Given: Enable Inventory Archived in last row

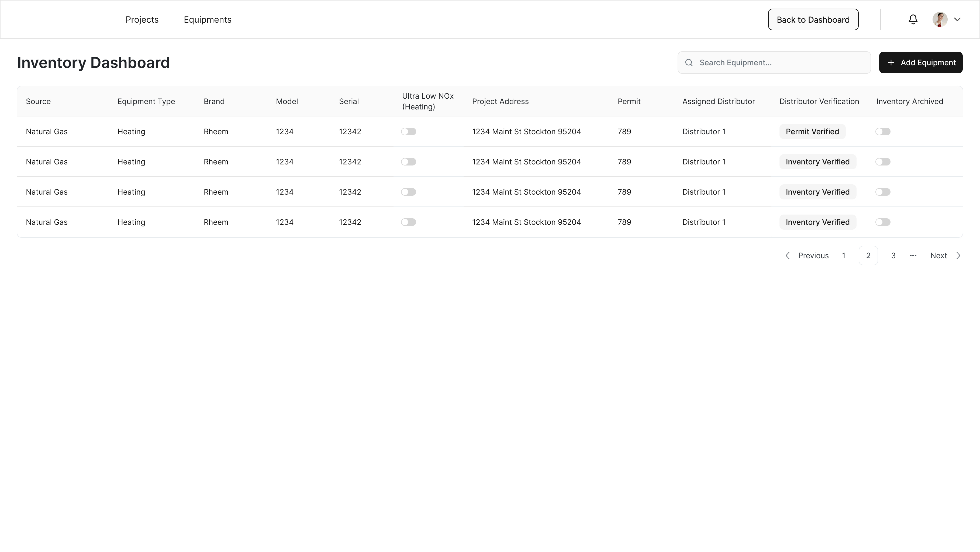Looking at the screenshot, I should tap(883, 222).
